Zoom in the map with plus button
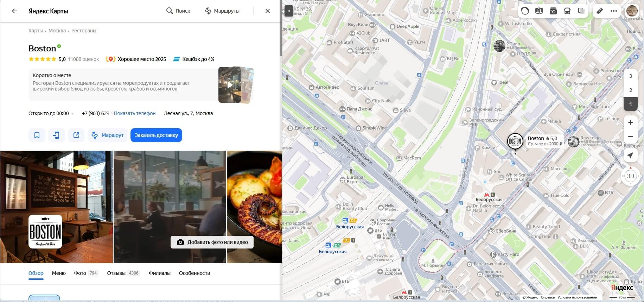The height and width of the screenshot is (302, 644). pos(631,122)
